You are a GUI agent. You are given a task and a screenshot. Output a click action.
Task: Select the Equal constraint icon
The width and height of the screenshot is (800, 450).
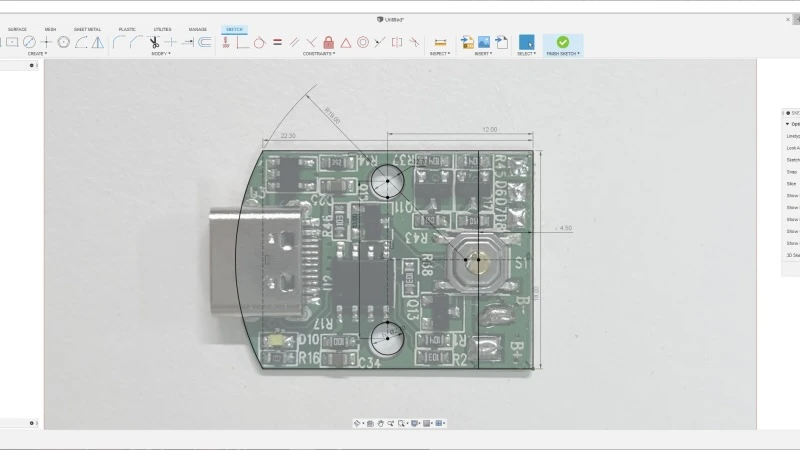277,42
